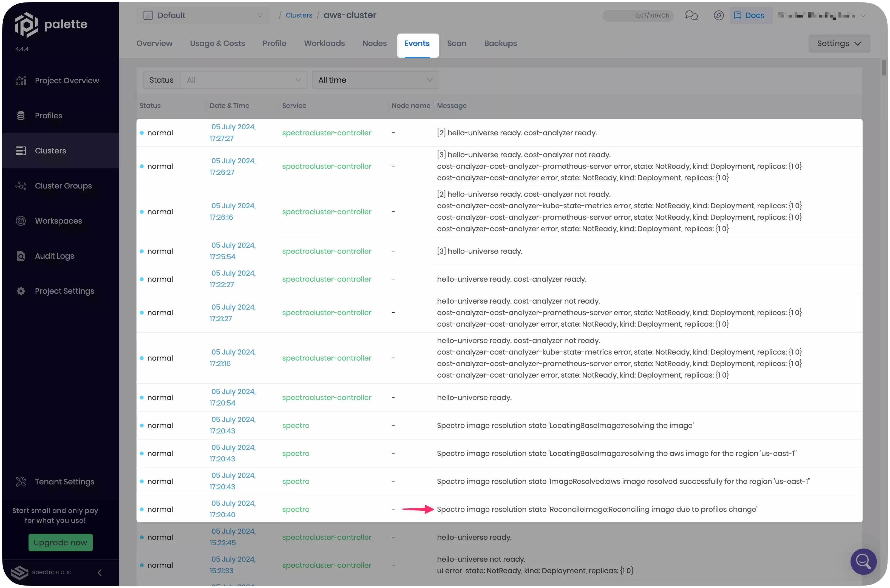
Task: Open the Scan tab
Action: pyautogui.click(x=457, y=43)
